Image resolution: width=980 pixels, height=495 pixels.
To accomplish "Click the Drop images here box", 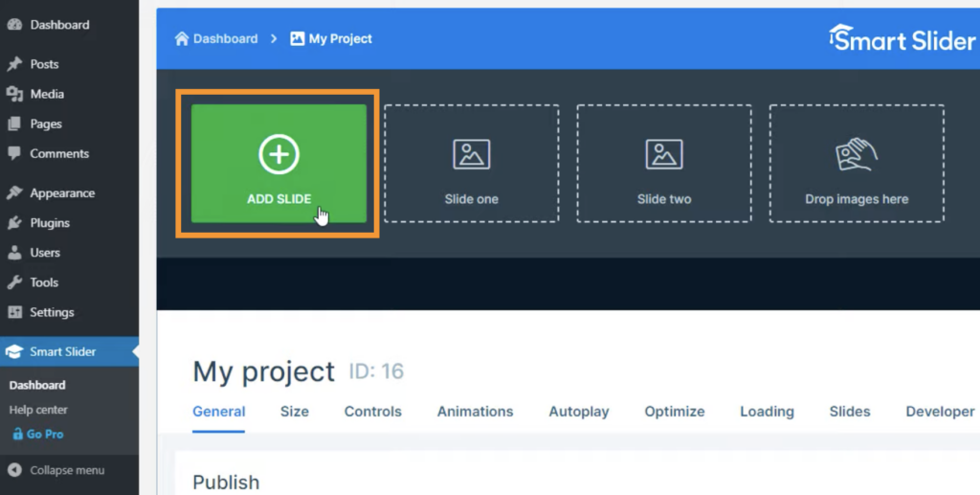I will [857, 164].
